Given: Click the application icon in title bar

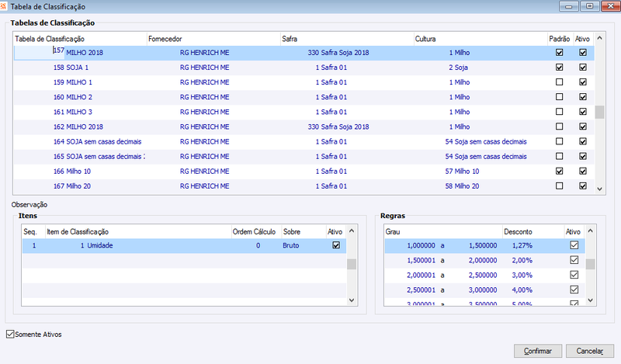Looking at the screenshot, I should click(x=3, y=6).
